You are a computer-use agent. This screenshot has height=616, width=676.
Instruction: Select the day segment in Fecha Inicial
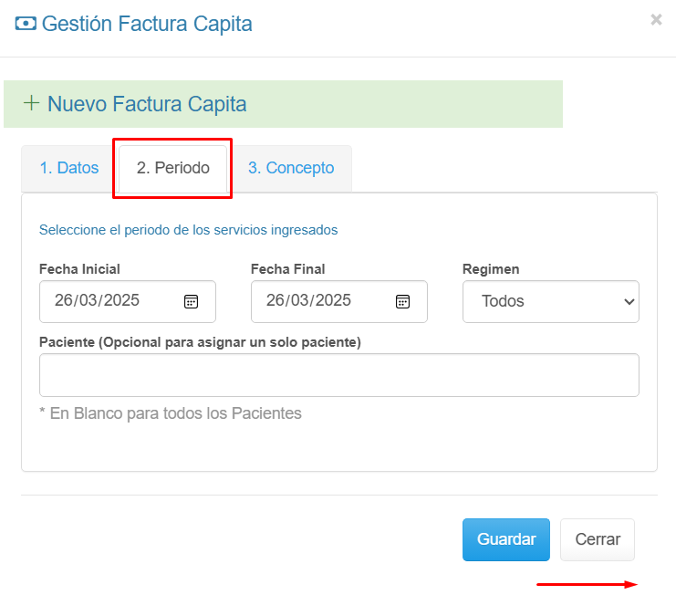(64, 300)
